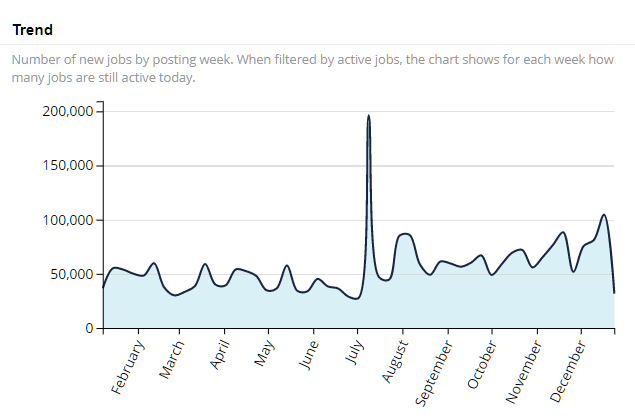
Task: Click the tall July spike peak
Action: coord(369,116)
